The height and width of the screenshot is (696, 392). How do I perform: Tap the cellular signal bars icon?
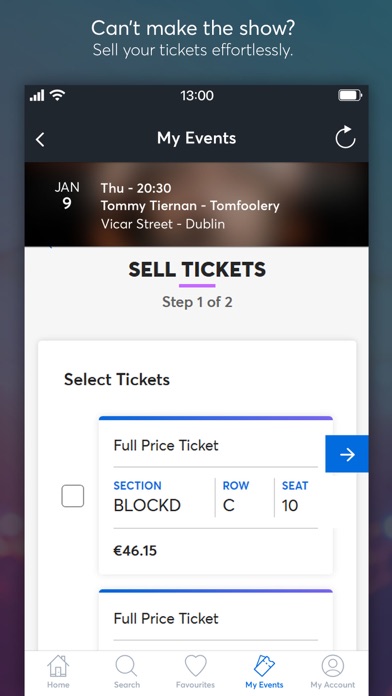[x=37, y=95]
